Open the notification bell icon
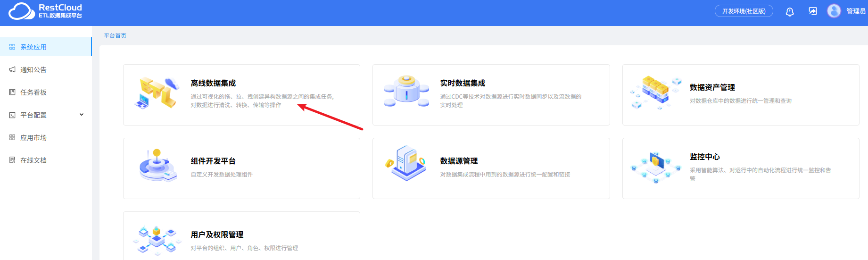Image resolution: width=868 pixels, height=260 pixels. tap(790, 11)
